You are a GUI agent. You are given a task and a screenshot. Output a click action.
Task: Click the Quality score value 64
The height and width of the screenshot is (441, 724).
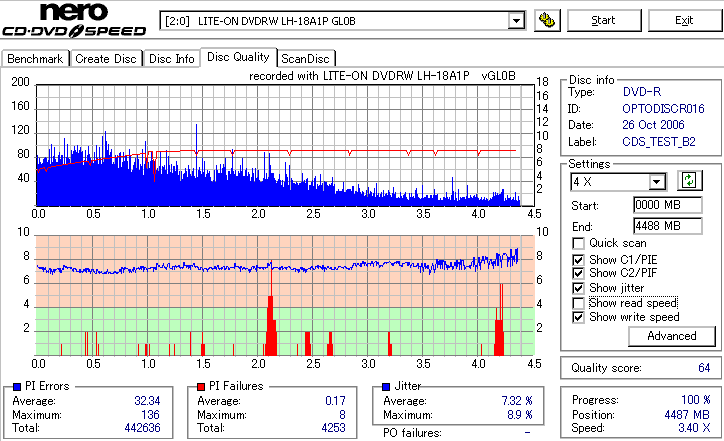[704, 368]
